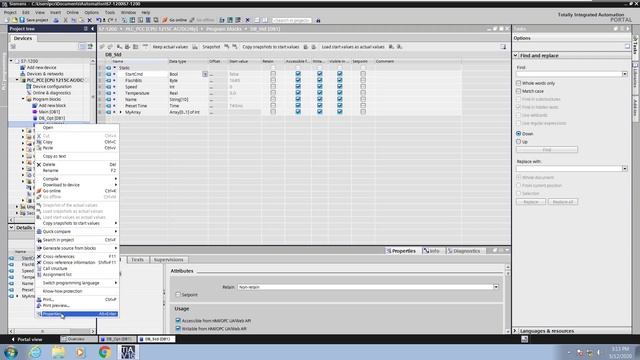Toggle the Setpoint checkbox for the Name row

pos(363,99)
